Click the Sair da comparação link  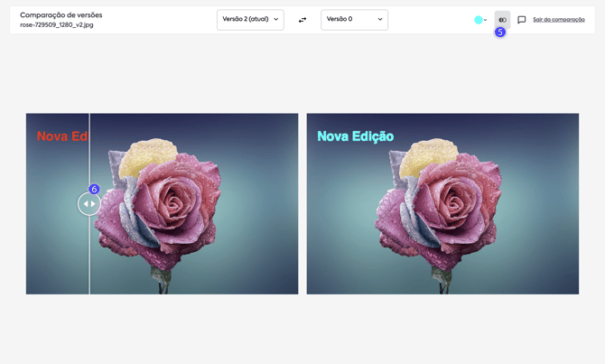558,20
